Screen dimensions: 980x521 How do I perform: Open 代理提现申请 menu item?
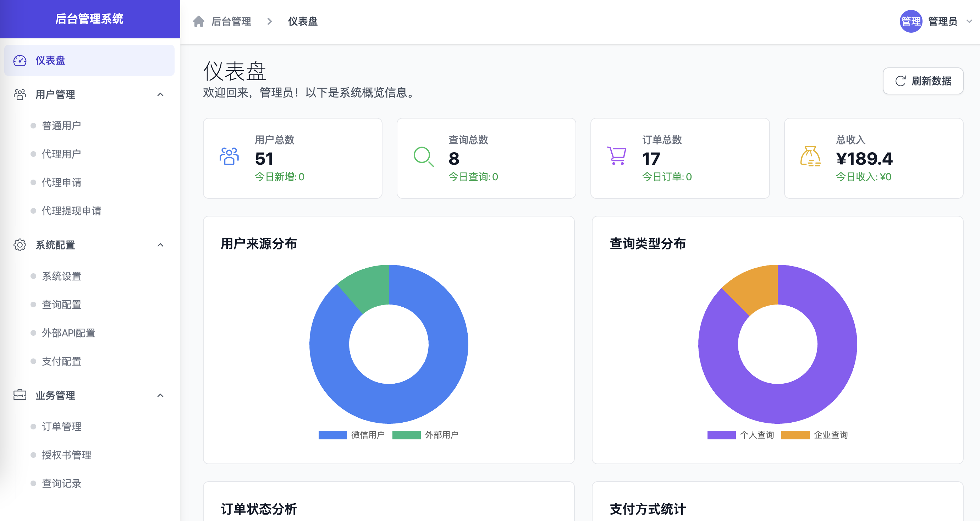pos(72,211)
